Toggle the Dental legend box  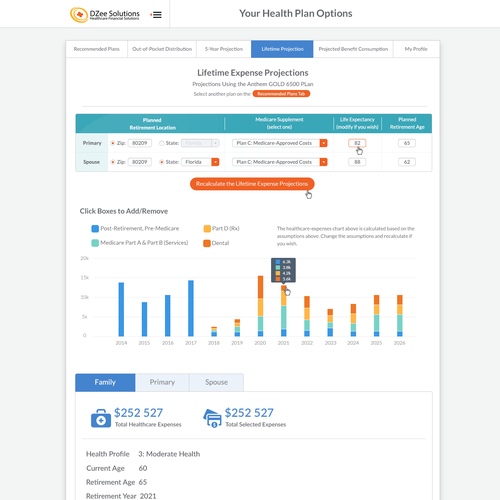207,243
